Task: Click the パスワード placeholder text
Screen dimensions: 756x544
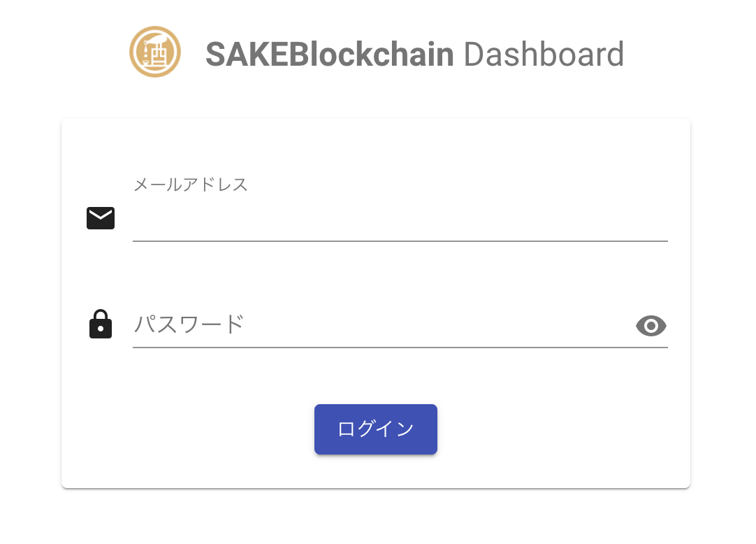Action: [189, 324]
